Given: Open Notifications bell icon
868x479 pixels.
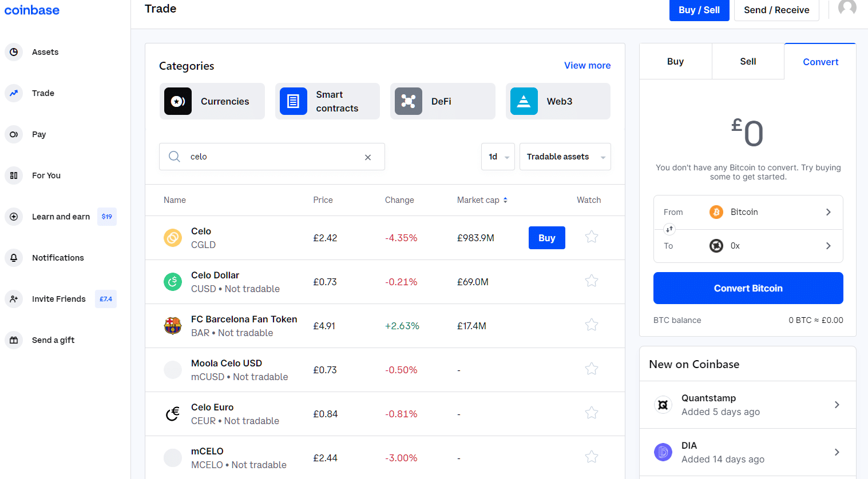Looking at the screenshot, I should [x=14, y=258].
